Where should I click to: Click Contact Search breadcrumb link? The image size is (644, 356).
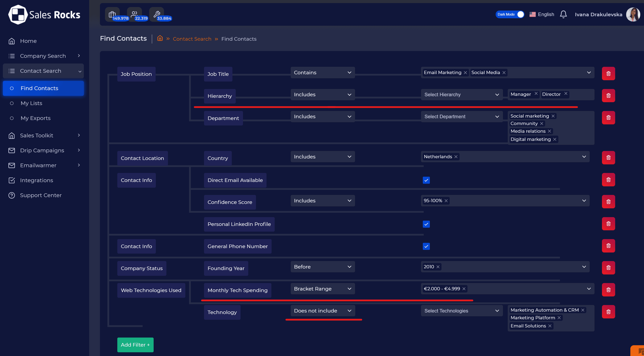pyautogui.click(x=192, y=39)
